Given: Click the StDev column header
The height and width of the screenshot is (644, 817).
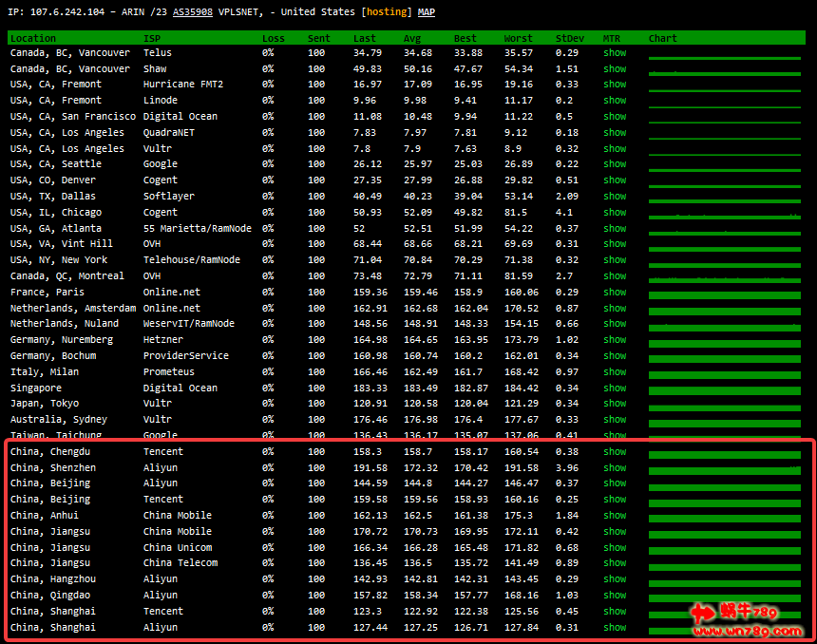Looking at the screenshot, I should [570, 38].
